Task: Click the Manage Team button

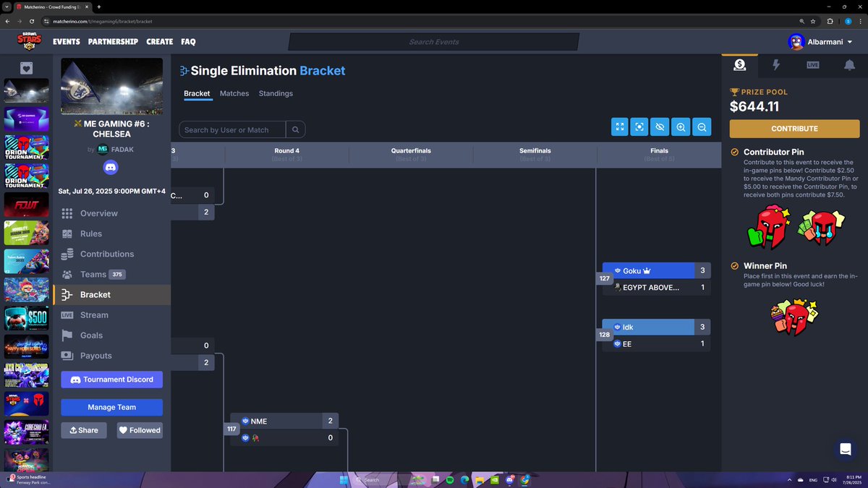Action: [111, 407]
